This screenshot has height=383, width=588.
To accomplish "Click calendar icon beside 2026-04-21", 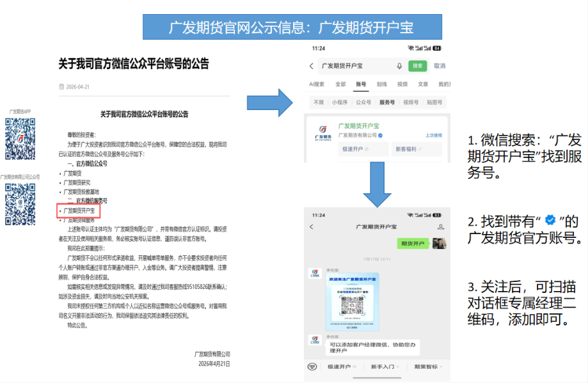I will [61, 86].
